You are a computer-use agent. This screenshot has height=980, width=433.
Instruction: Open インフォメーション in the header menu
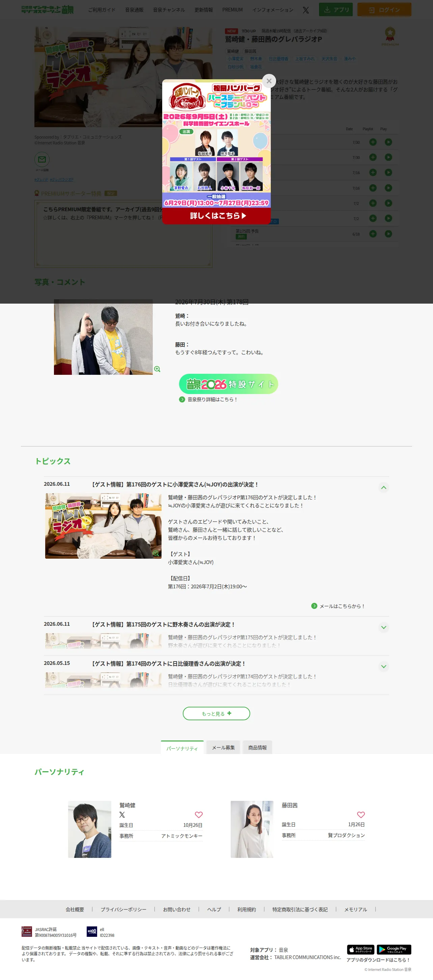272,10
